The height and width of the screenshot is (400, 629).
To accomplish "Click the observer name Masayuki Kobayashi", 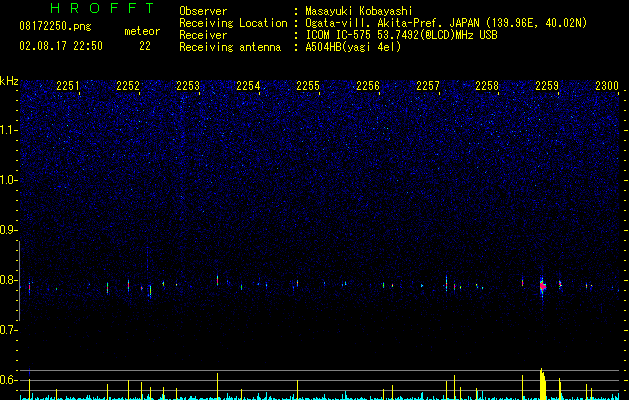I will [x=359, y=11].
